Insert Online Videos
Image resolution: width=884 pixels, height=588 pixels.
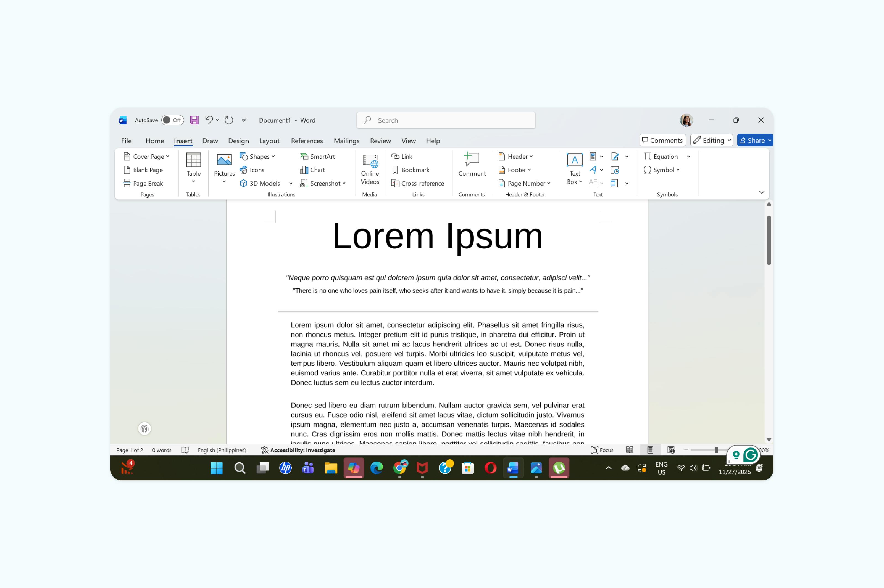(x=370, y=169)
